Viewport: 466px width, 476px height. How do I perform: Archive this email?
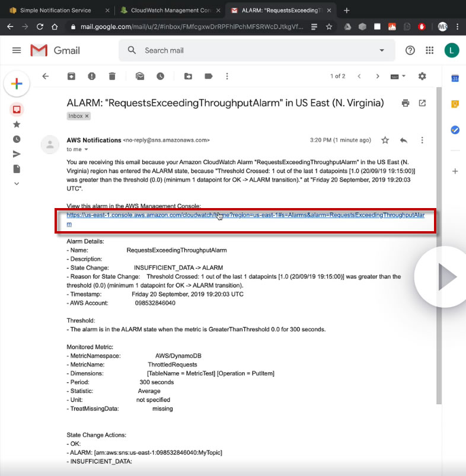click(x=71, y=76)
